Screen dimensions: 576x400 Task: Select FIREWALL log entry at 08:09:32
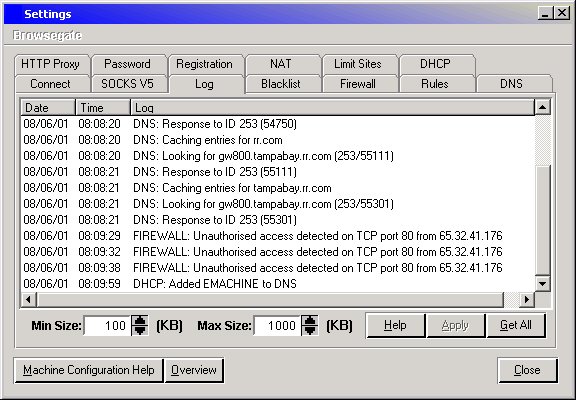click(277, 252)
